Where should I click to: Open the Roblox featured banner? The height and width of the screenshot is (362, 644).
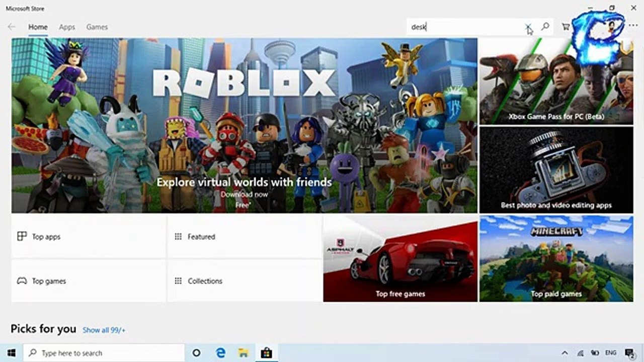[x=245, y=126]
